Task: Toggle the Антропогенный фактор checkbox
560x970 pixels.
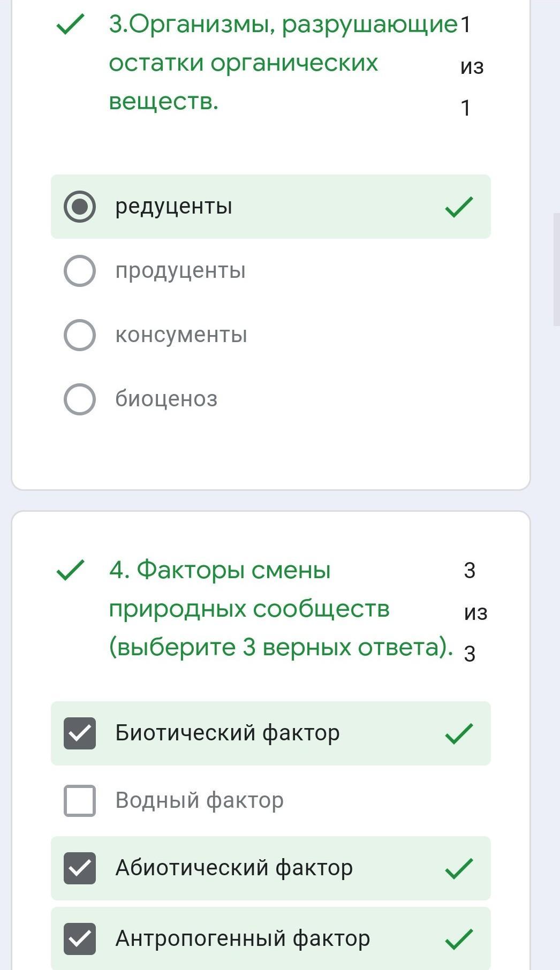Action: [80, 939]
